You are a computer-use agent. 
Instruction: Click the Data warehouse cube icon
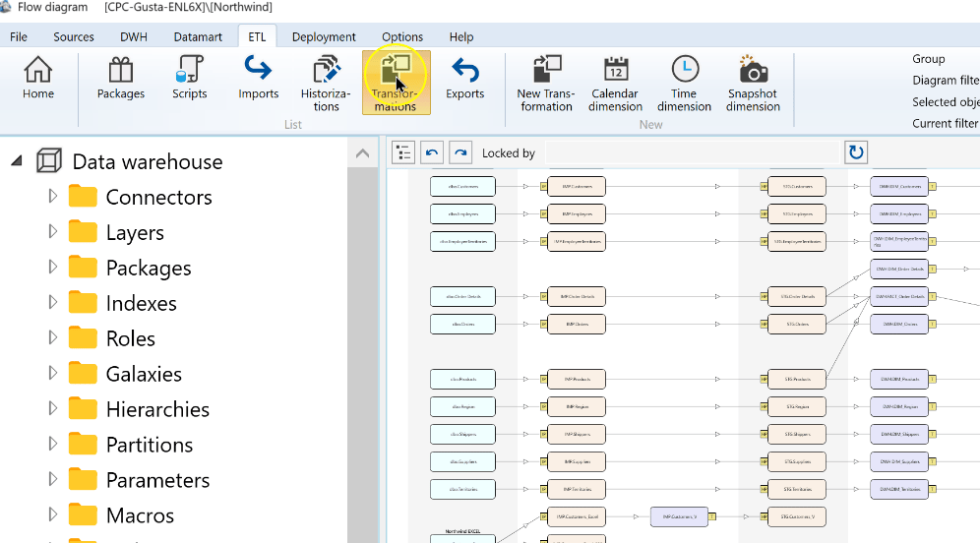(x=49, y=161)
